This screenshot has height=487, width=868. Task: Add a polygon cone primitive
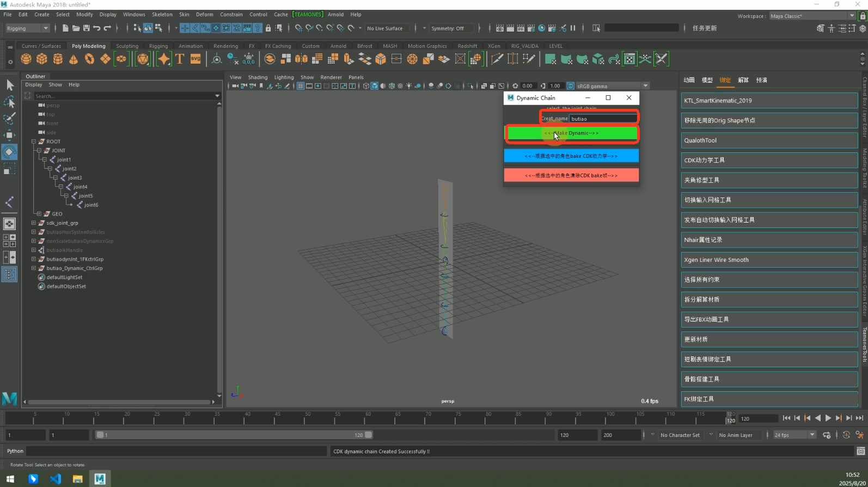pyautogui.click(x=74, y=59)
